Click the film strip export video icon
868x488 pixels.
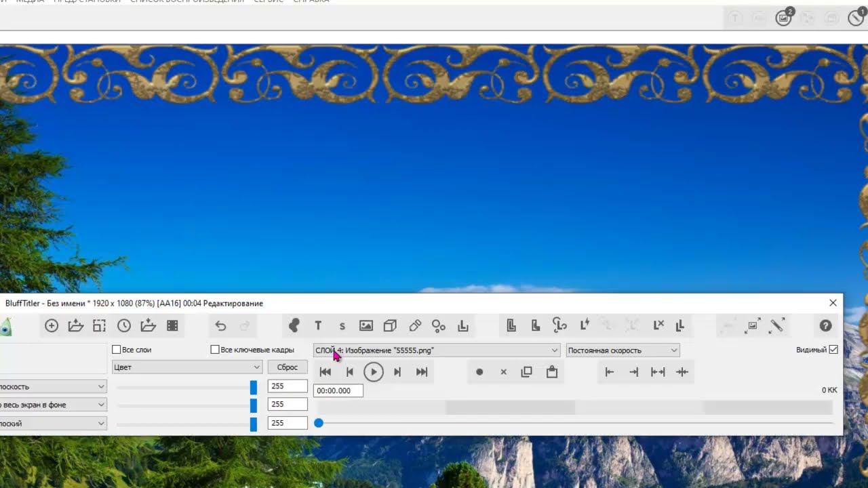tap(172, 326)
